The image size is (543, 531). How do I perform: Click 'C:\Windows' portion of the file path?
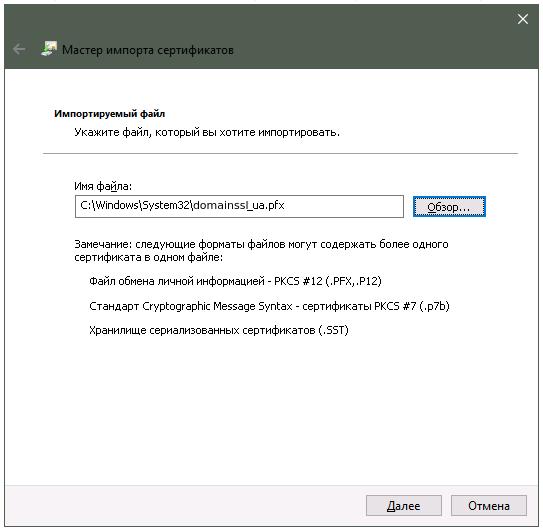pyautogui.click(x=109, y=205)
